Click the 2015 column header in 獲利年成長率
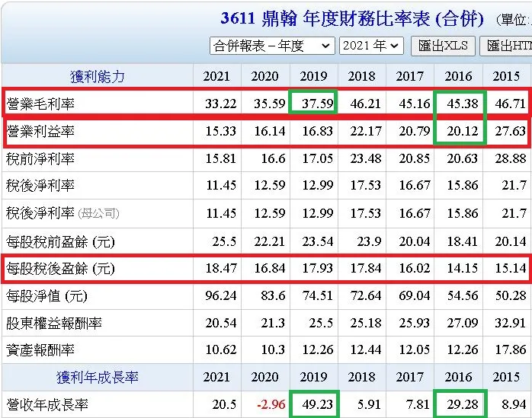 [x=506, y=377]
